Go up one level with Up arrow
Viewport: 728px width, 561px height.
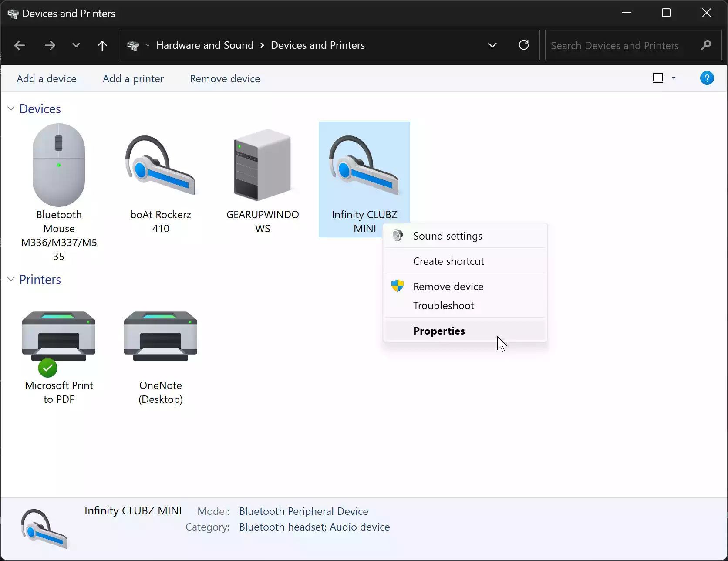102,45
